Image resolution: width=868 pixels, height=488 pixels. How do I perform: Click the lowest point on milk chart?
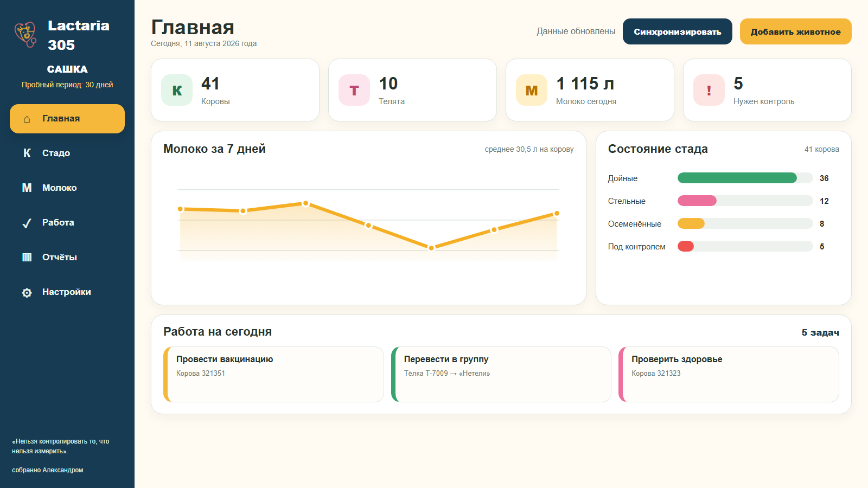click(x=431, y=248)
